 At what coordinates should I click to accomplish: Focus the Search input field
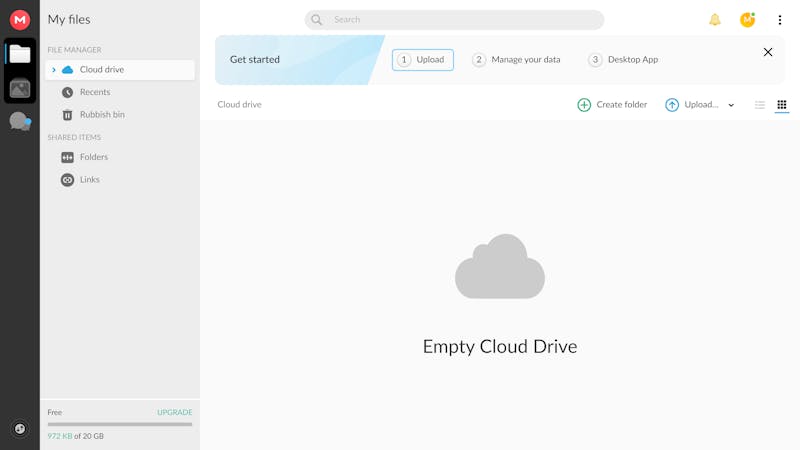point(455,20)
